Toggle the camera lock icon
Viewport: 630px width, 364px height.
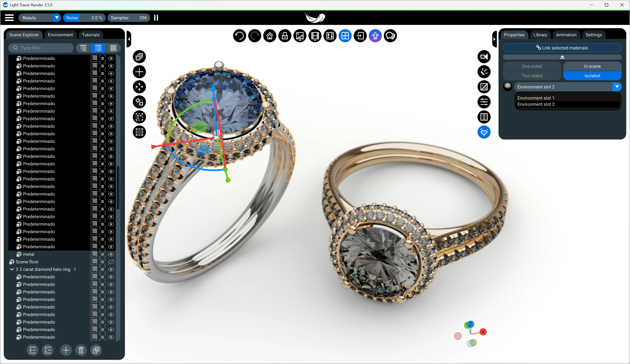pyautogui.click(x=285, y=36)
